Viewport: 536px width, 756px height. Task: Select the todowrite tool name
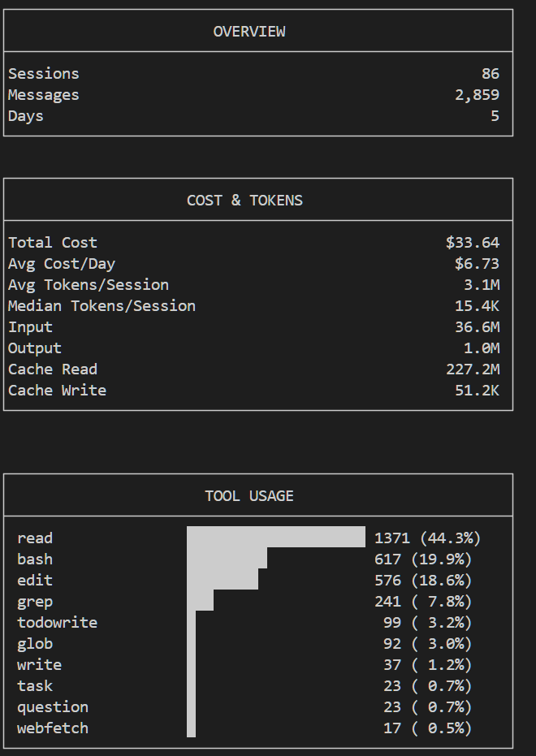click(x=57, y=624)
